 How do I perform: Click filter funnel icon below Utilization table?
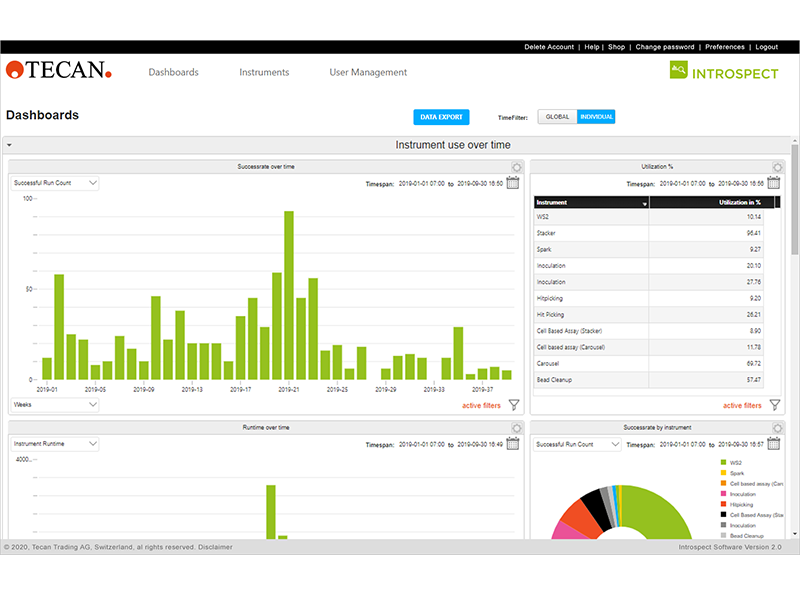coord(774,405)
